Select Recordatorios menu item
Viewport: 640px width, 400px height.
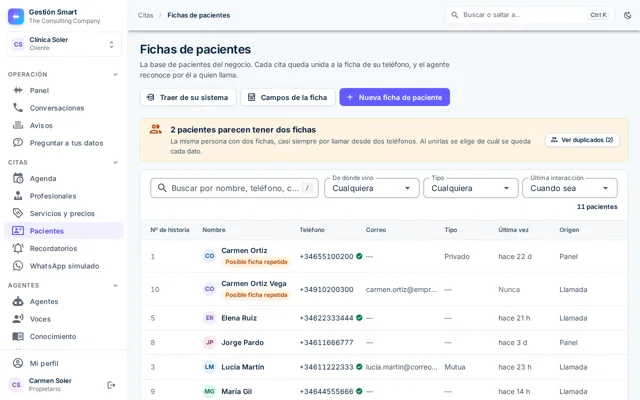click(x=64, y=248)
